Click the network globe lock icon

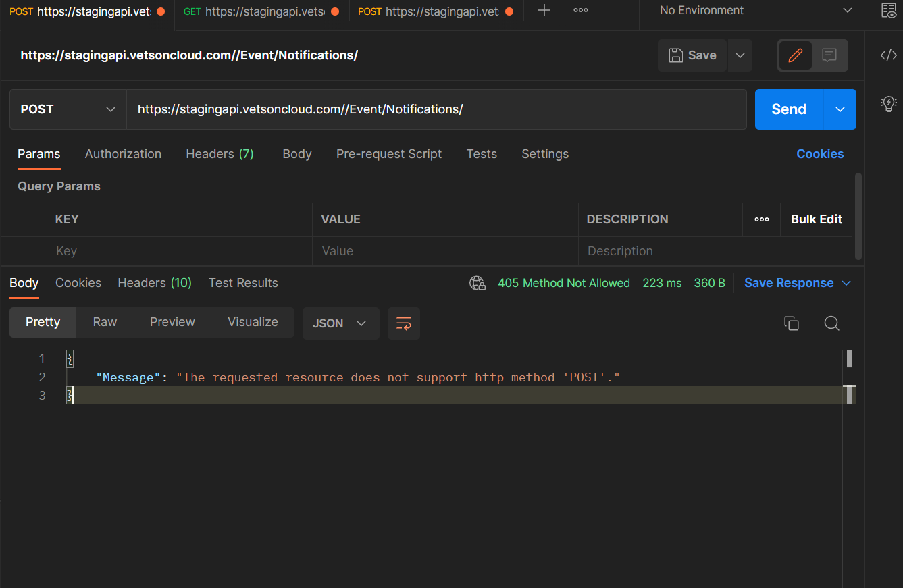click(x=478, y=283)
